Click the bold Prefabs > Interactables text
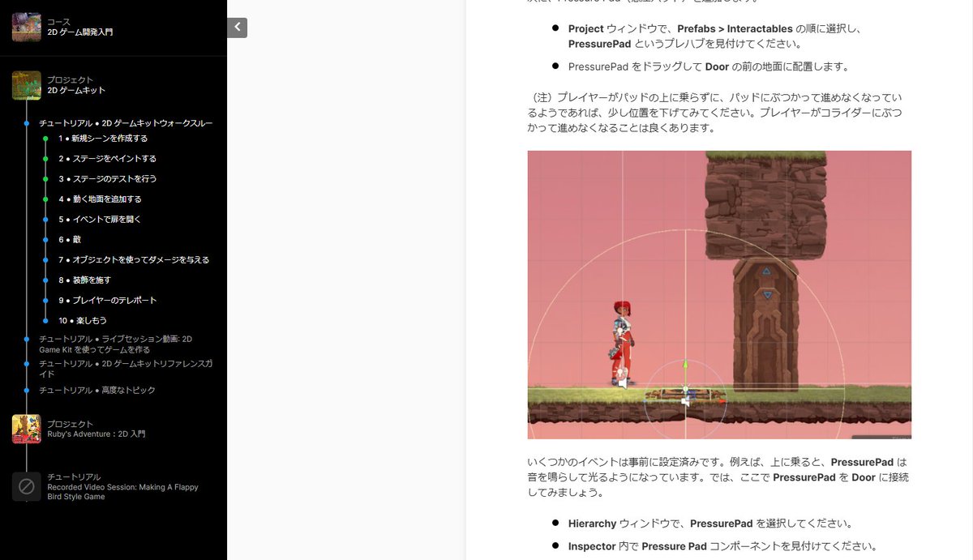 pyautogui.click(x=735, y=28)
